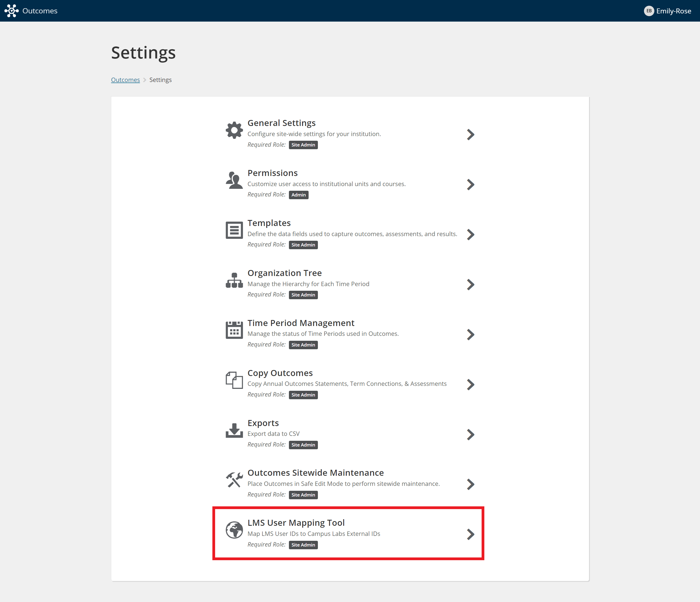Click the Organization Tree hierarchy icon
Screen dimensions: 700x602
click(234, 280)
